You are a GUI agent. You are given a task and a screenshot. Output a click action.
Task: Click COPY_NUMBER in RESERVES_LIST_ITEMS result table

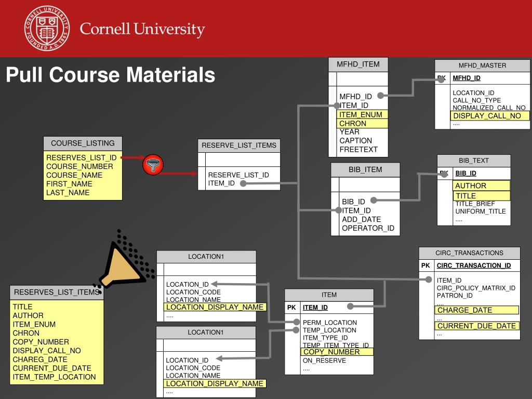point(41,342)
